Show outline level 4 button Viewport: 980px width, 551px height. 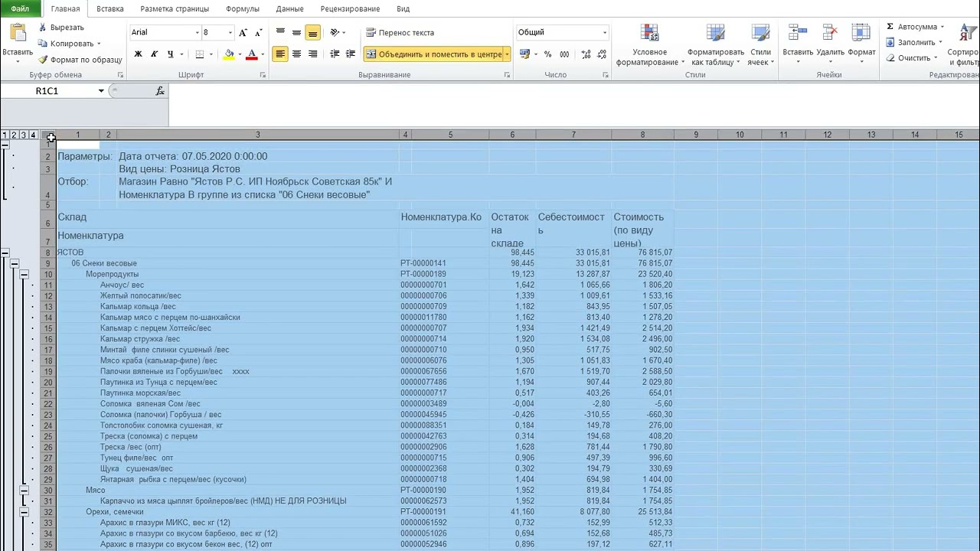(x=33, y=135)
